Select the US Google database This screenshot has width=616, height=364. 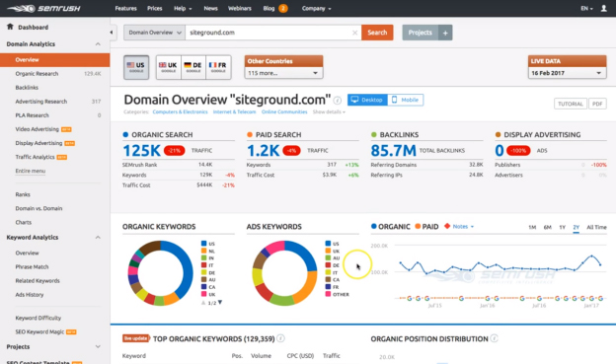click(136, 67)
